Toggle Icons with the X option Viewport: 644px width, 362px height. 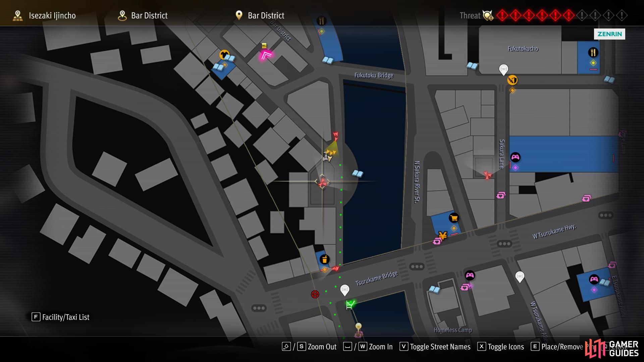point(500,347)
